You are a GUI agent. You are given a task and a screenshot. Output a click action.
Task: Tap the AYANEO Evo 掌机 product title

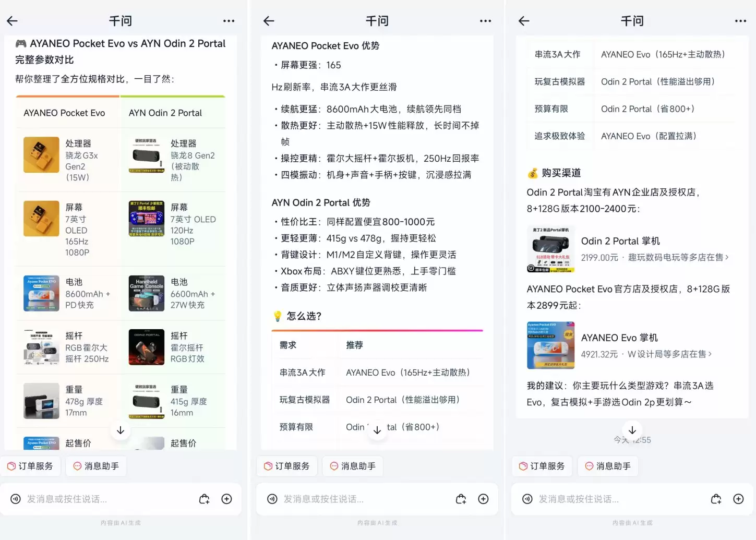[619, 338]
